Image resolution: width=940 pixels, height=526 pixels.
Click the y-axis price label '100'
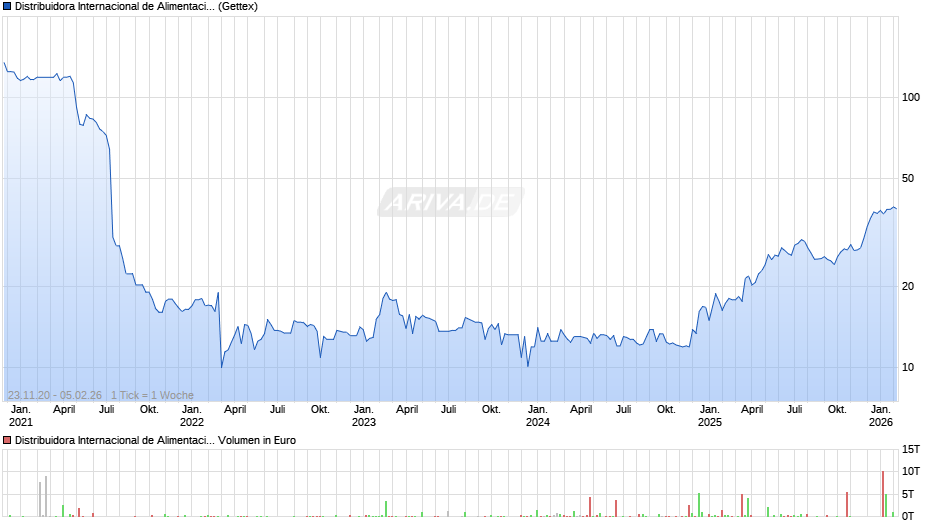coord(911,98)
